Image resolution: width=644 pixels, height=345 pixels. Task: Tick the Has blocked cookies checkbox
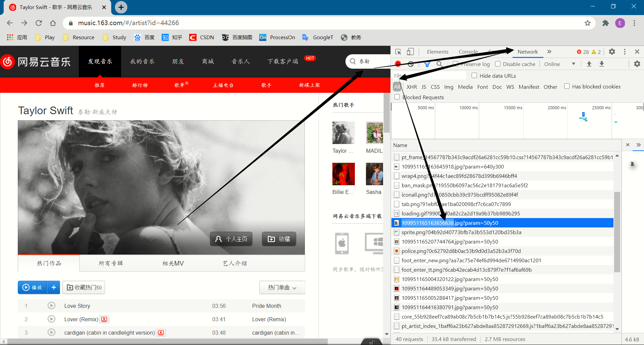click(x=567, y=86)
